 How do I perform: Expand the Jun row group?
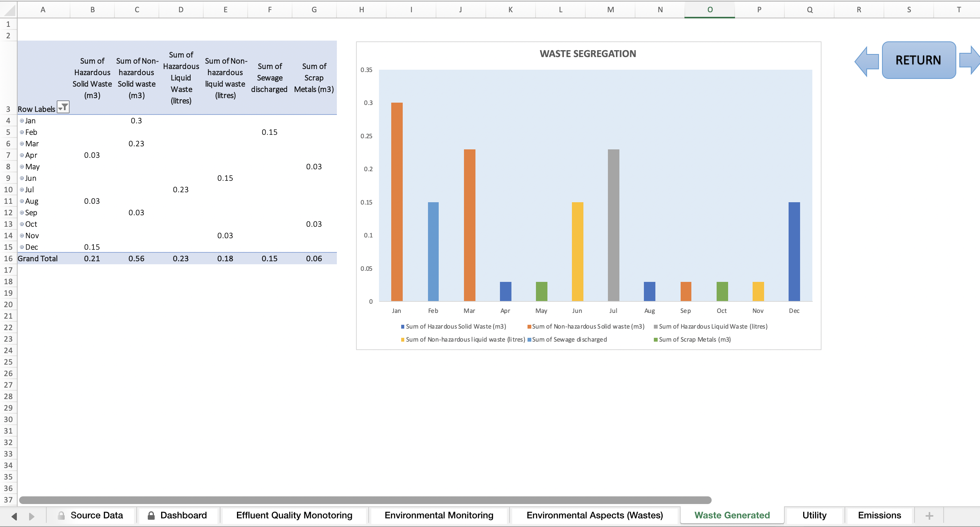point(22,178)
